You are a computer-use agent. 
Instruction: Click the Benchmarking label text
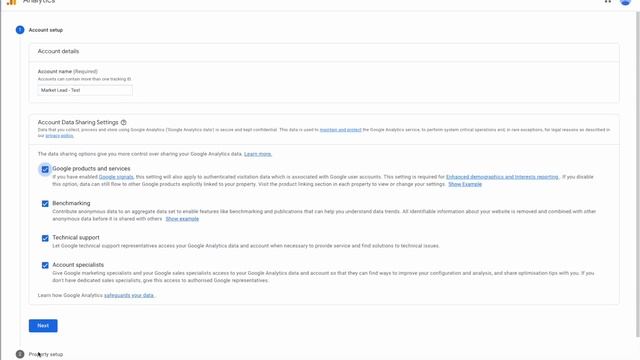[71, 203]
